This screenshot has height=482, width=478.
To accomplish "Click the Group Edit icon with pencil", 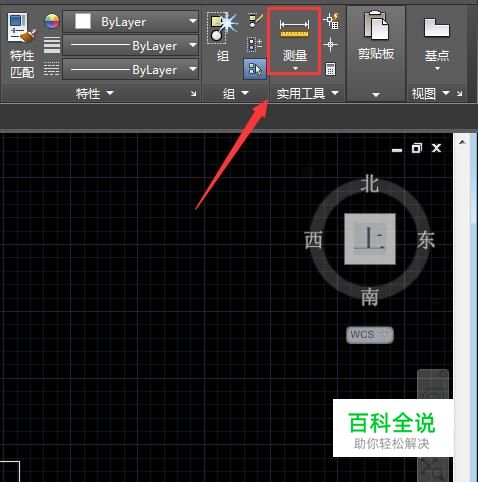I will [255, 21].
